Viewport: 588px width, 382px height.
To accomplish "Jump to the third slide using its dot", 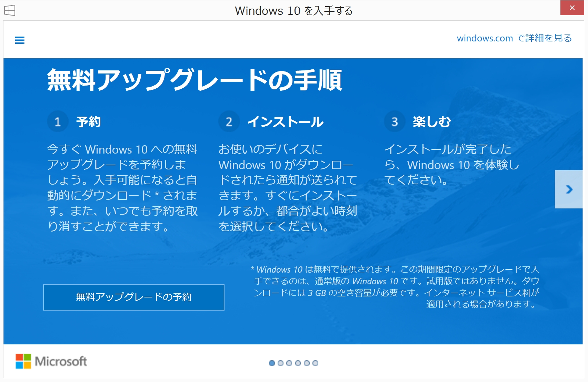I will (289, 363).
